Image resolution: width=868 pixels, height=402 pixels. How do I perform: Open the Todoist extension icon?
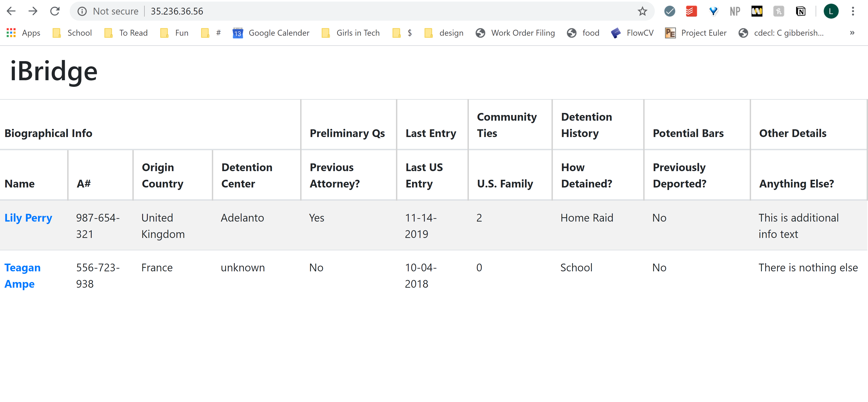click(x=691, y=11)
